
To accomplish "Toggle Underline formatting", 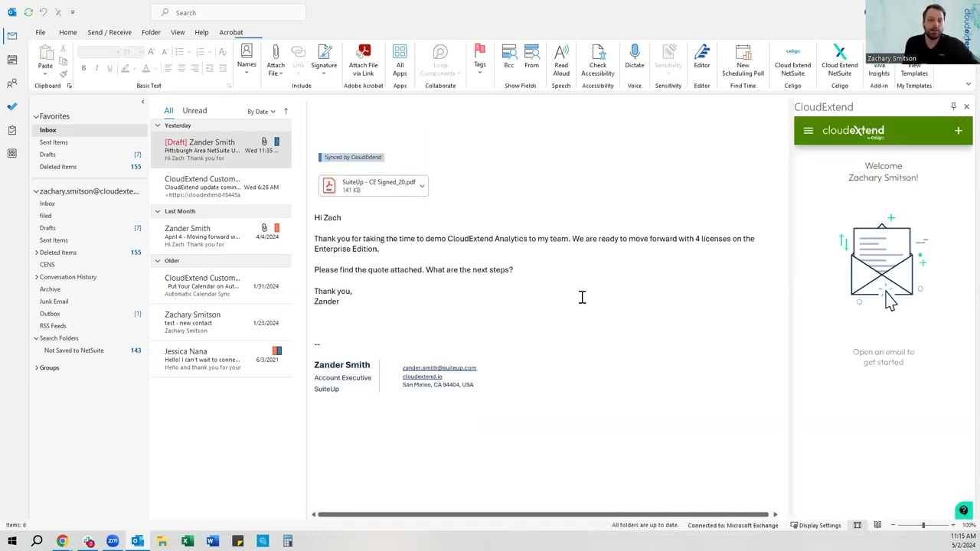I will point(109,68).
